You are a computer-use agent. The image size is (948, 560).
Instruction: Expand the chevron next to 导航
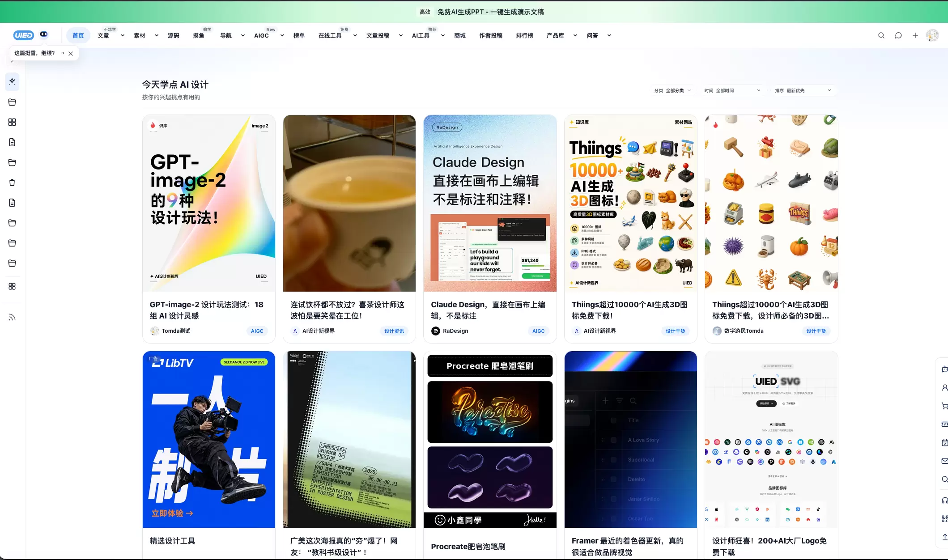coord(242,36)
